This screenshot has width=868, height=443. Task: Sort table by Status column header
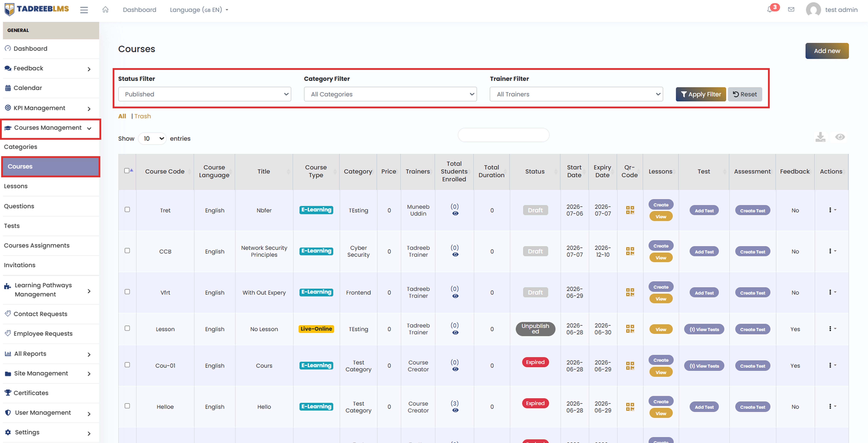pyautogui.click(x=535, y=171)
